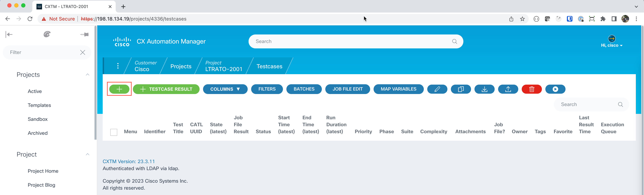
Task: Click the Bitwarden shield extension icon
Action: pyautogui.click(x=569, y=19)
